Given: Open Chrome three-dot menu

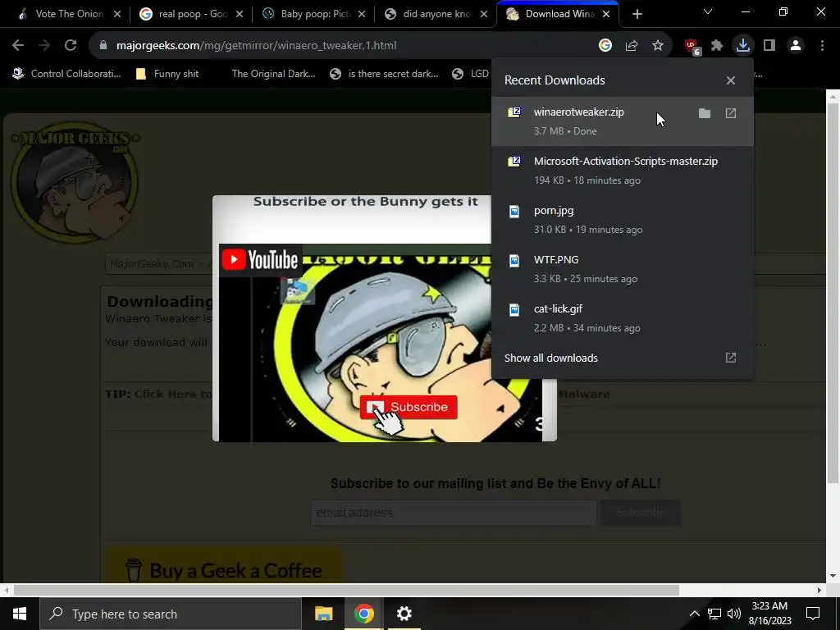Looking at the screenshot, I should click(x=822, y=46).
